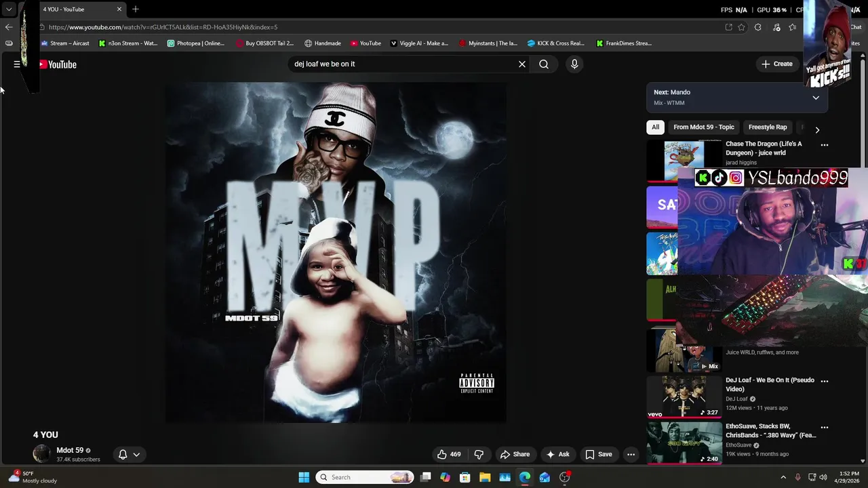This screenshot has width=868, height=488.
Task: Close the 4 YOU - YouTube tab
Action: coord(119,9)
